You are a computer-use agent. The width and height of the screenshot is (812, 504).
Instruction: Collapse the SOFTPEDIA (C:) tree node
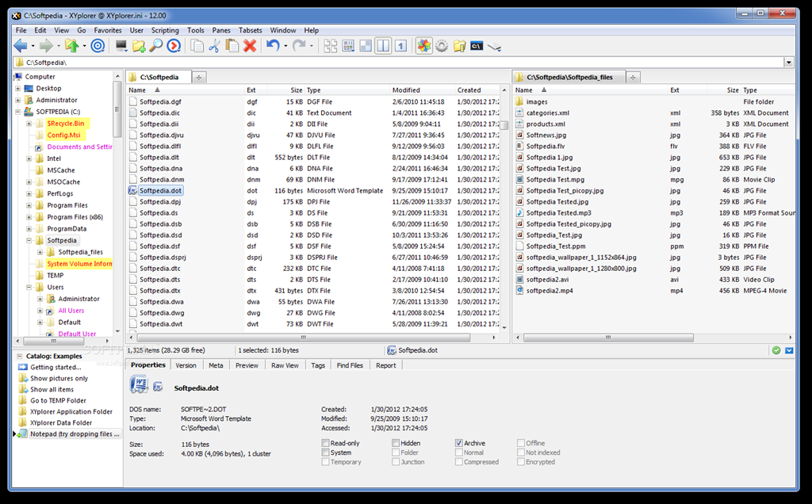(18, 112)
